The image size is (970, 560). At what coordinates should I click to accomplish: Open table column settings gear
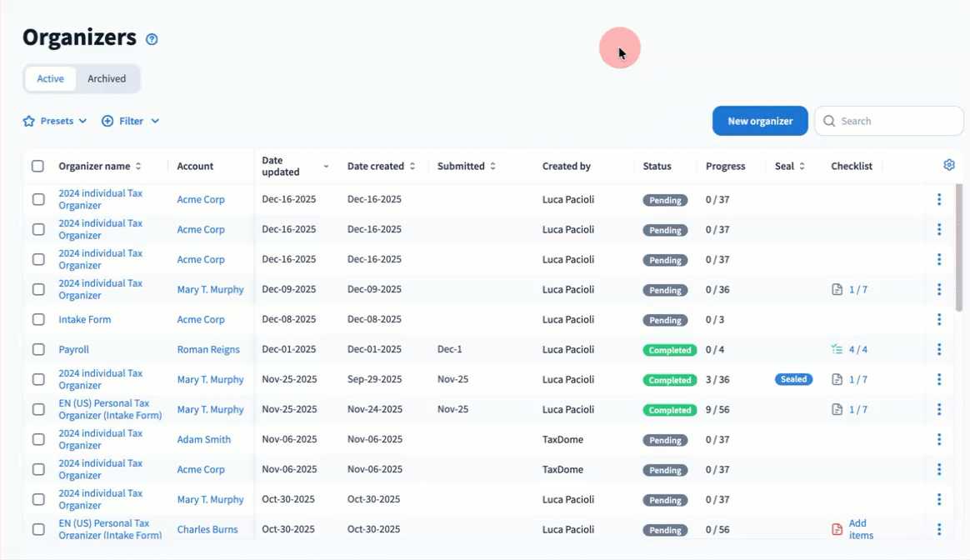click(948, 165)
